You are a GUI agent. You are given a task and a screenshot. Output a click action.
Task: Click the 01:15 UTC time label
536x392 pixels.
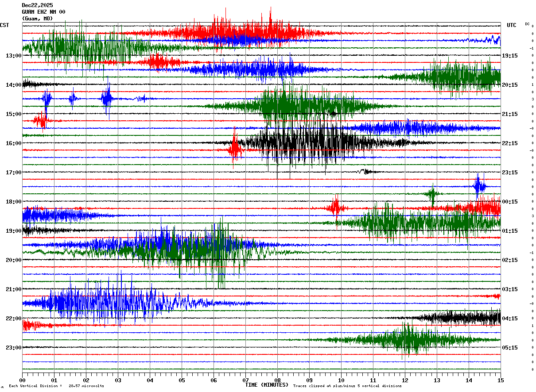coord(510,231)
